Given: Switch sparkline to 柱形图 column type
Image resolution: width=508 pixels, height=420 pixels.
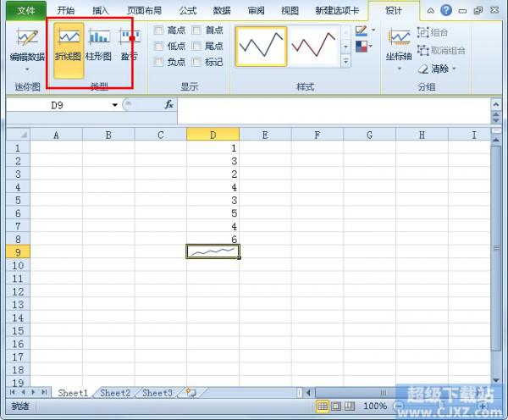Looking at the screenshot, I should pos(99,47).
